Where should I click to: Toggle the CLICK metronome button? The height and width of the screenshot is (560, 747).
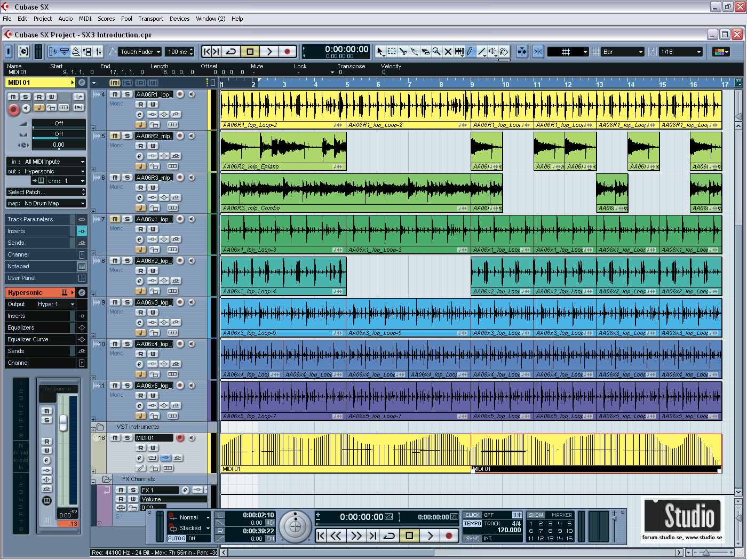pyautogui.click(x=472, y=515)
